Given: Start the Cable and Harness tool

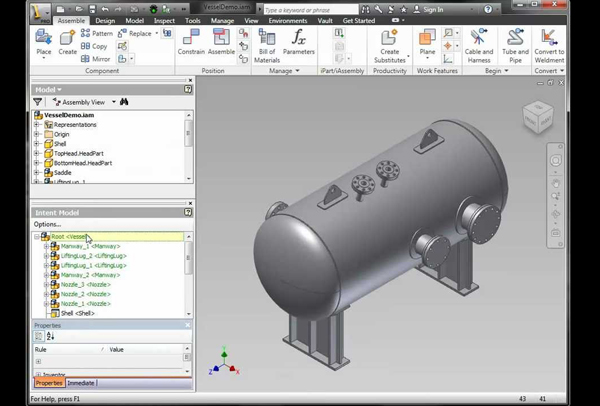Looking at the screenshot, I should pyautogui.click(x=479, y=43).
